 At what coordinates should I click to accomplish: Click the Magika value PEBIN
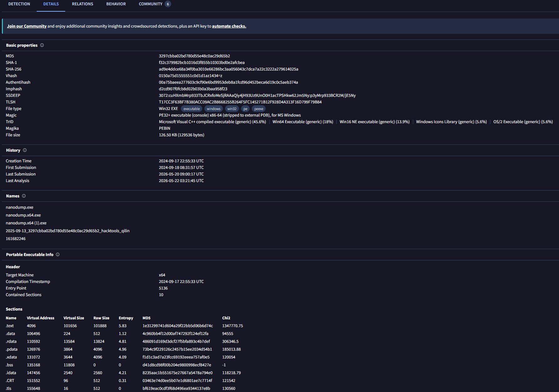click(x=165, y=128)
